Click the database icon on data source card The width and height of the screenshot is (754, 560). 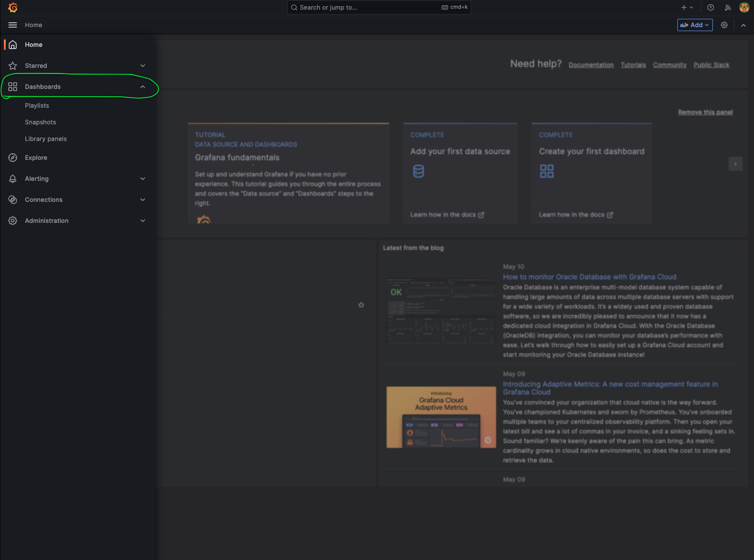[x=419, y=171]
